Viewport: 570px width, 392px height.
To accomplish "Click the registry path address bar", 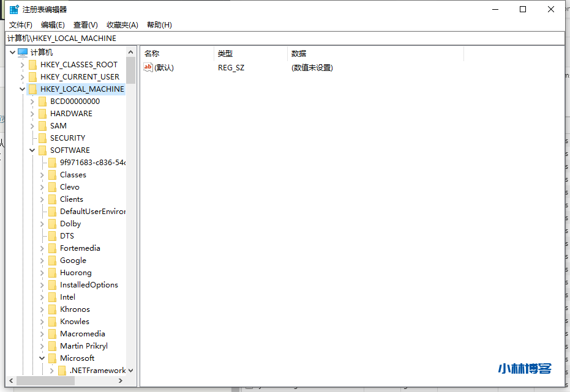I will click(x=285, y=38).
